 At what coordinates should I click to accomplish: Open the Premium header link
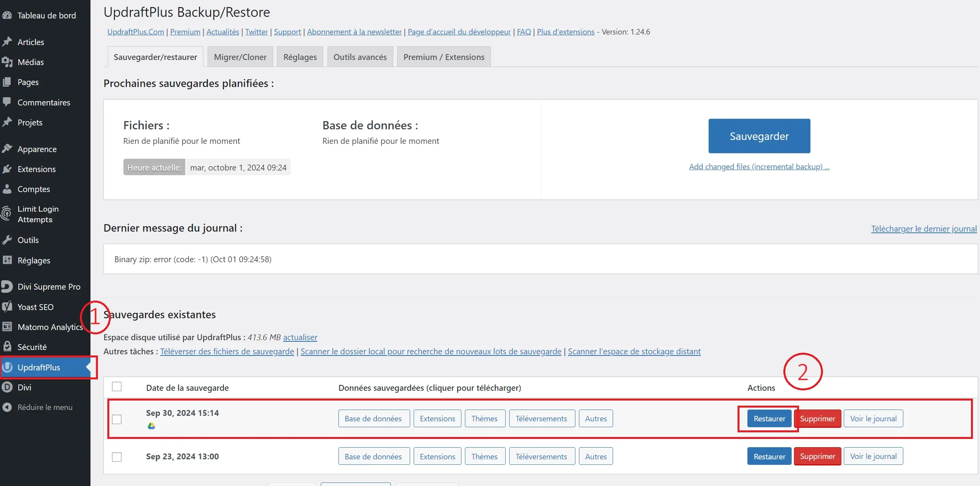[x=185, y=32]
